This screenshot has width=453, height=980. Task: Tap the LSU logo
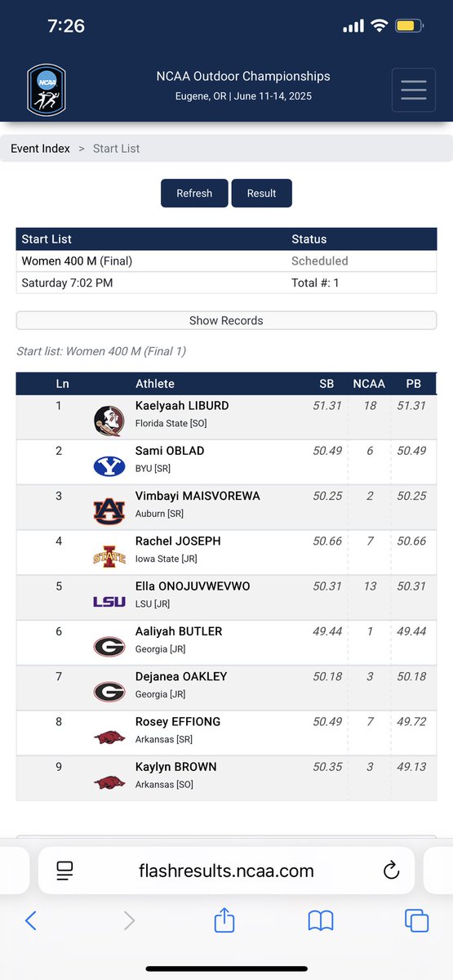109,601
